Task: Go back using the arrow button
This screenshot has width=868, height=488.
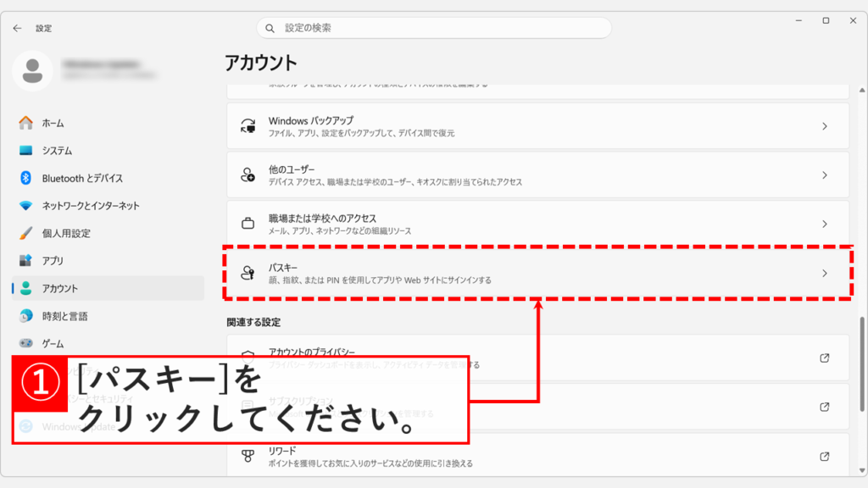Action: click(x=16, y=27)
